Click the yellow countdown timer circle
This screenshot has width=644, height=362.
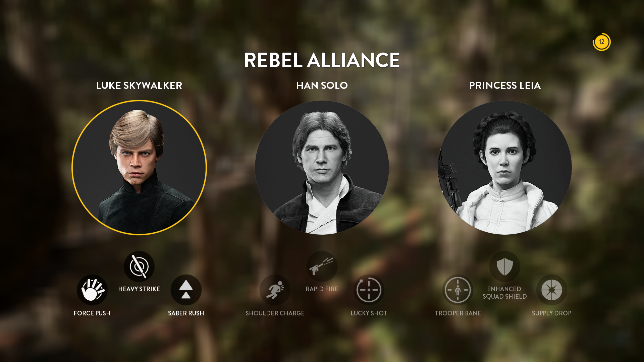coord(602,42)
